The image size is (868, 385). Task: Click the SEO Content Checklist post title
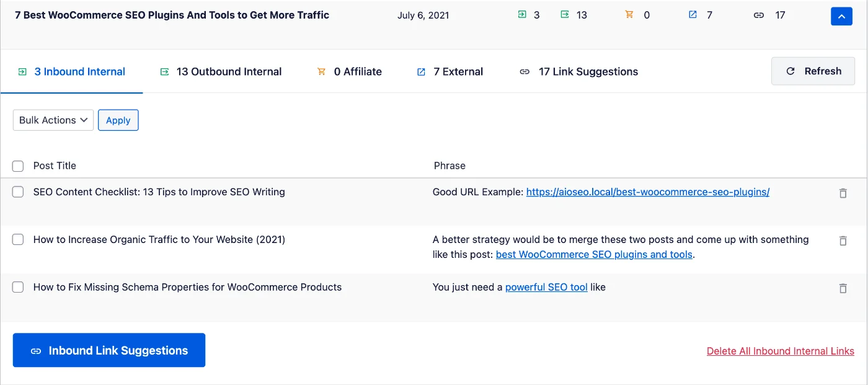tap(159, 192)
